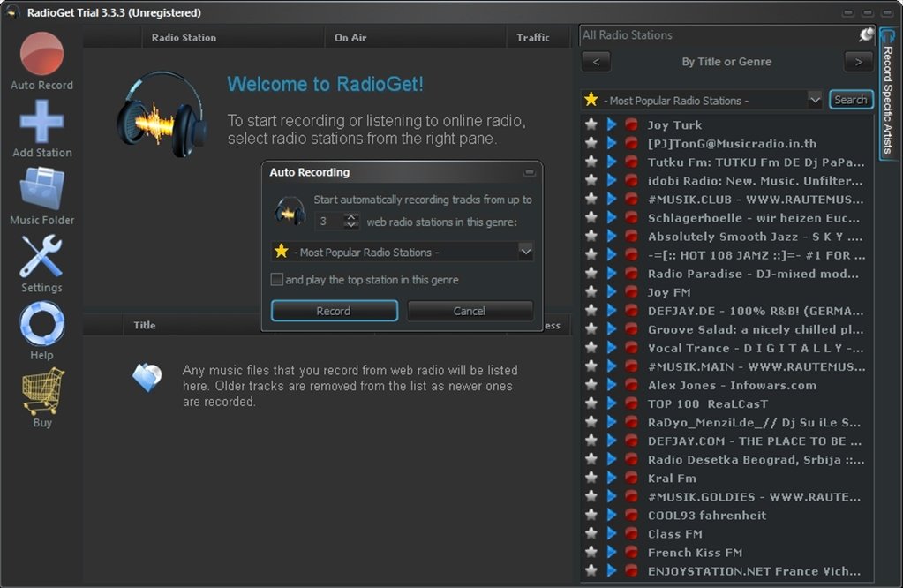Select Radio Desetka Beograd station name

tap(756, 459)
